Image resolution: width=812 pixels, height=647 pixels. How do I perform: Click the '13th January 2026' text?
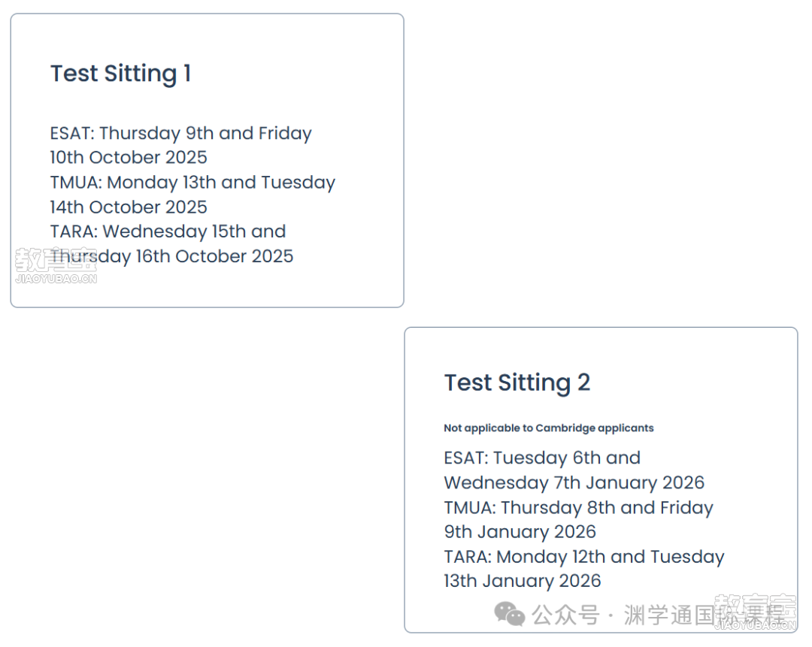(x=523, y=581)
